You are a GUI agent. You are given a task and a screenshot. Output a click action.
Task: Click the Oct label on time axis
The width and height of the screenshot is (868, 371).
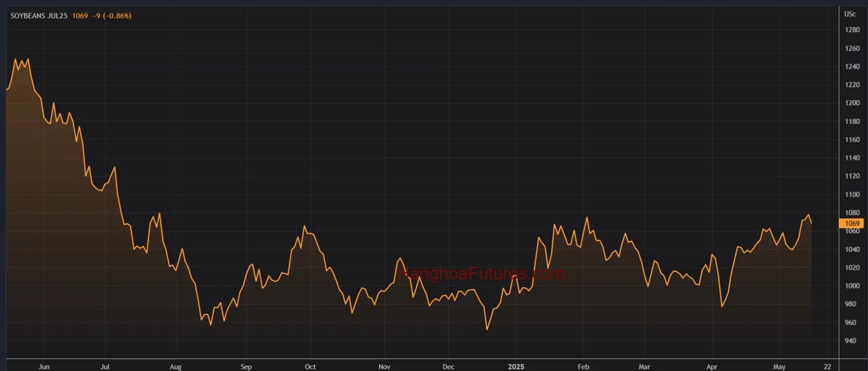tap(310, 366)
